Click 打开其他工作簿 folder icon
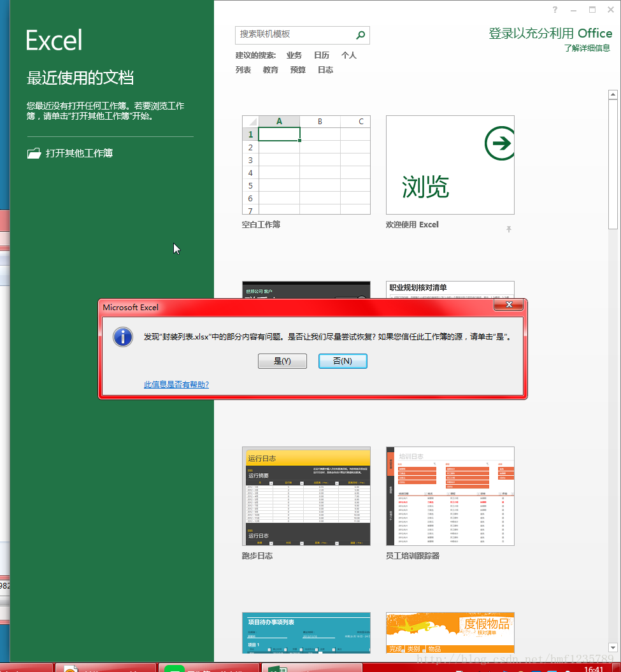 34,153
